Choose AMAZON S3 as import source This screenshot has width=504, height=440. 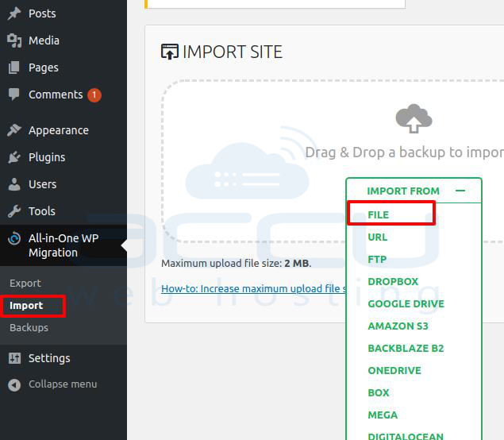398,326
